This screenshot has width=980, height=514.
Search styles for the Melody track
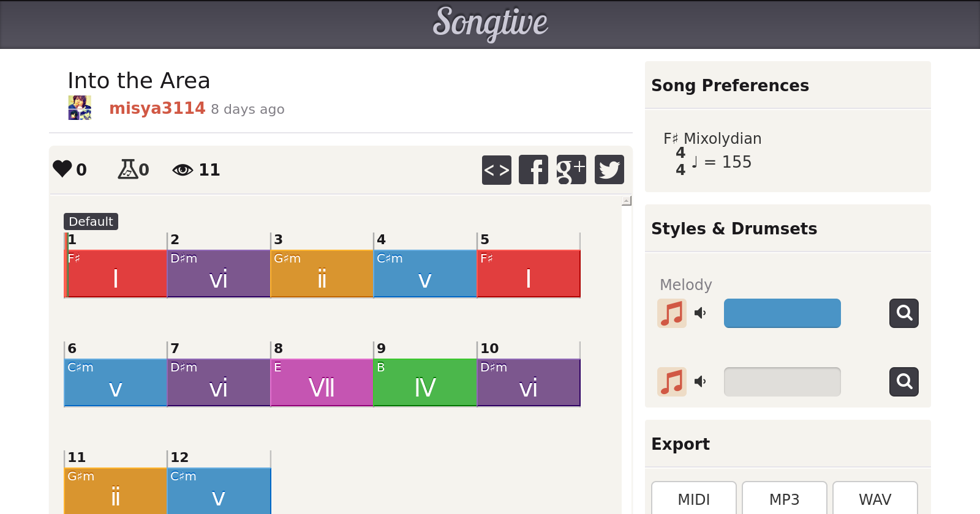click(903, 313)
